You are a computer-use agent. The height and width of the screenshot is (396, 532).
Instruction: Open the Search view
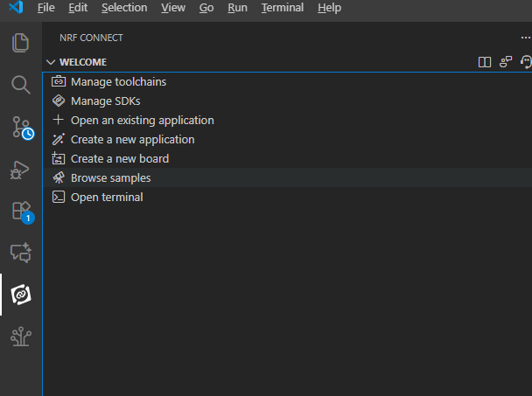20,85
